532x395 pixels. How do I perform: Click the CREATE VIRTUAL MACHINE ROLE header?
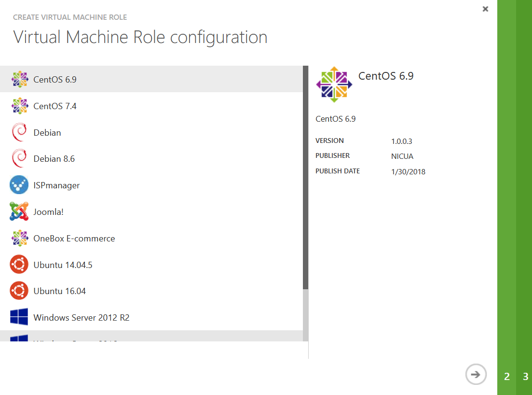[x=70, y=17]
